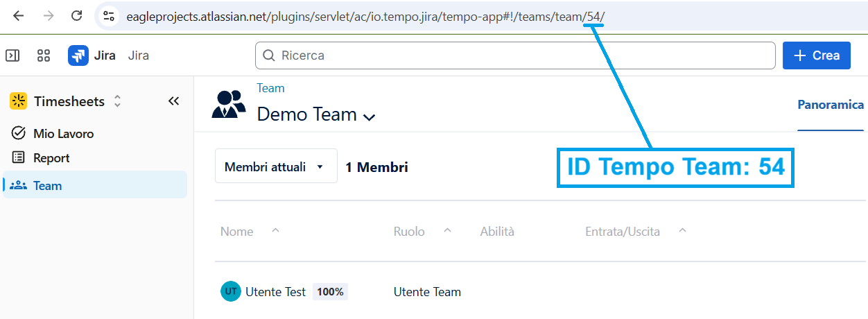The image size is (868, 319).
Task: Click the Team breadcrumb link
Action: [270, 88]
